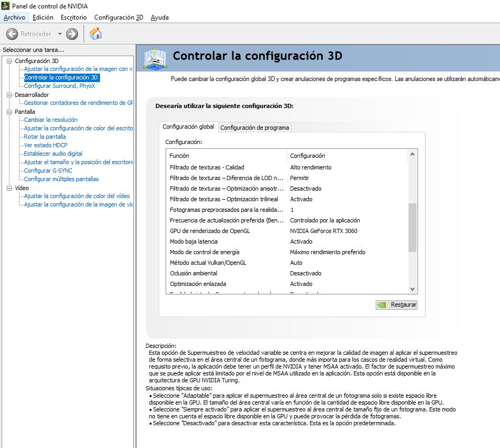
Task: Click the forward arrow icon
Action: click(x=72, y=34)
